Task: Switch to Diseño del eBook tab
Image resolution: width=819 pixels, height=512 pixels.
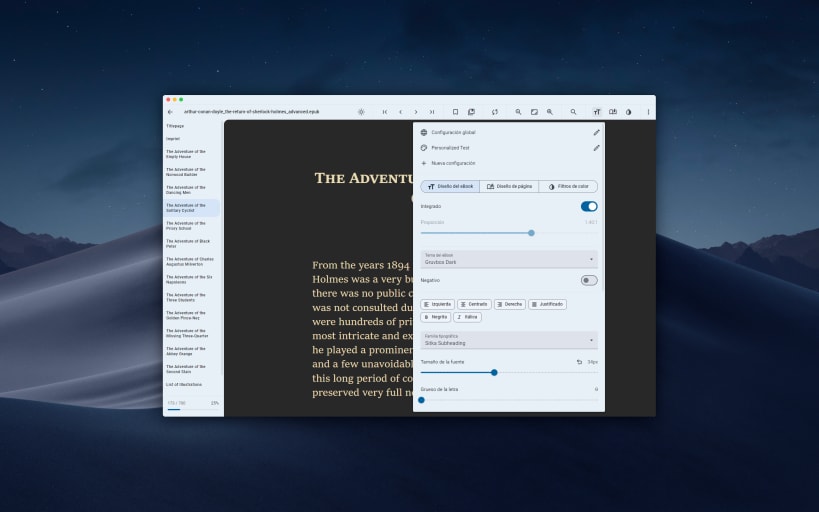Action: point(450,187)
